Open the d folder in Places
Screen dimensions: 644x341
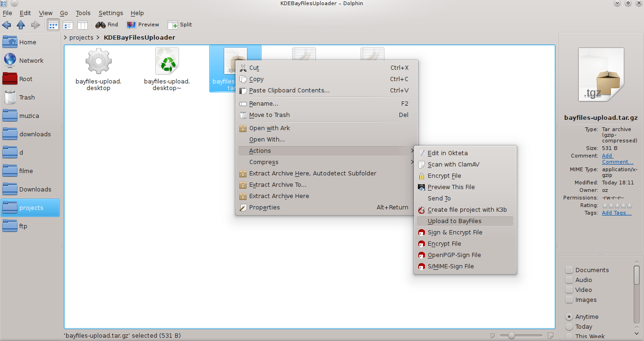30,152
